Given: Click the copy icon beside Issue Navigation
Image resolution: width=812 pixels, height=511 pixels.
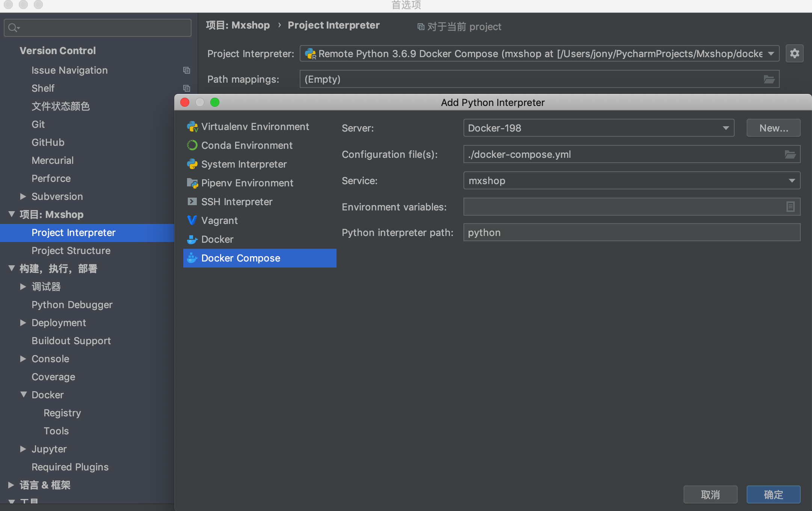Looking at the screenshot, I should pos(186,70).
